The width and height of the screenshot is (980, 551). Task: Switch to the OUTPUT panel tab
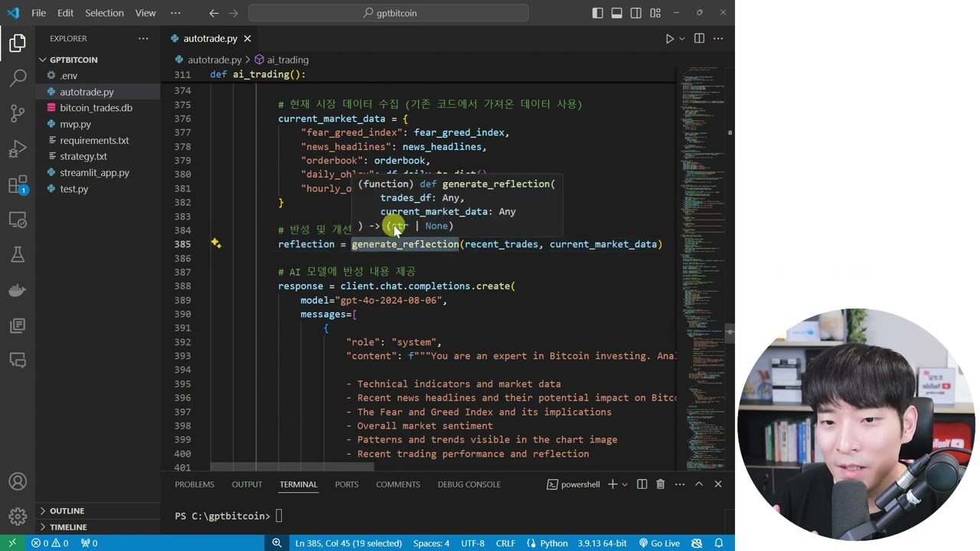[x=247, y=484]
